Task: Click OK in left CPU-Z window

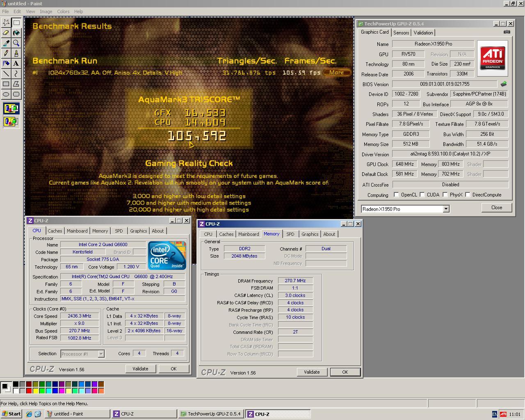Action: pyautogui.click(x=173, y=369)
